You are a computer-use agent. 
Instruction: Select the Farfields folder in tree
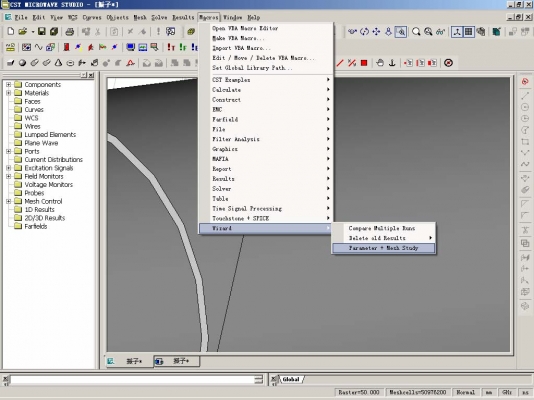(x=35, y=226)
